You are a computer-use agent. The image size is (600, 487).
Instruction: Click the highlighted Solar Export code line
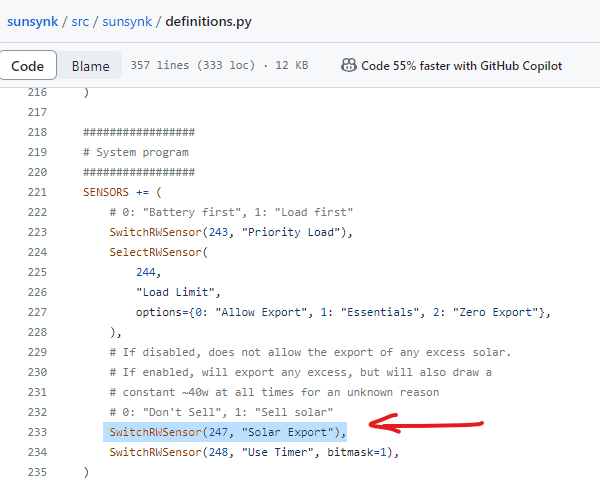(x=227, y=432)
